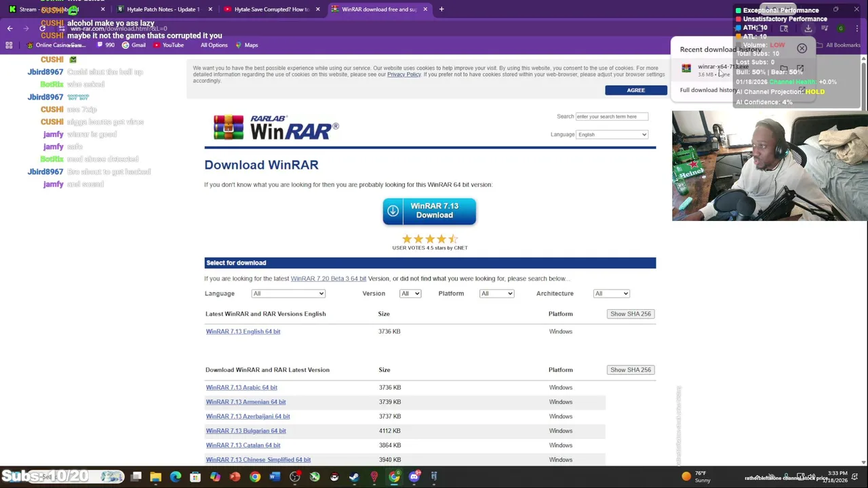This screenshot has width=868, height=488.
Task: Open Steam from the taskbar
Action: pyautogui.click(x=354, y=477)
